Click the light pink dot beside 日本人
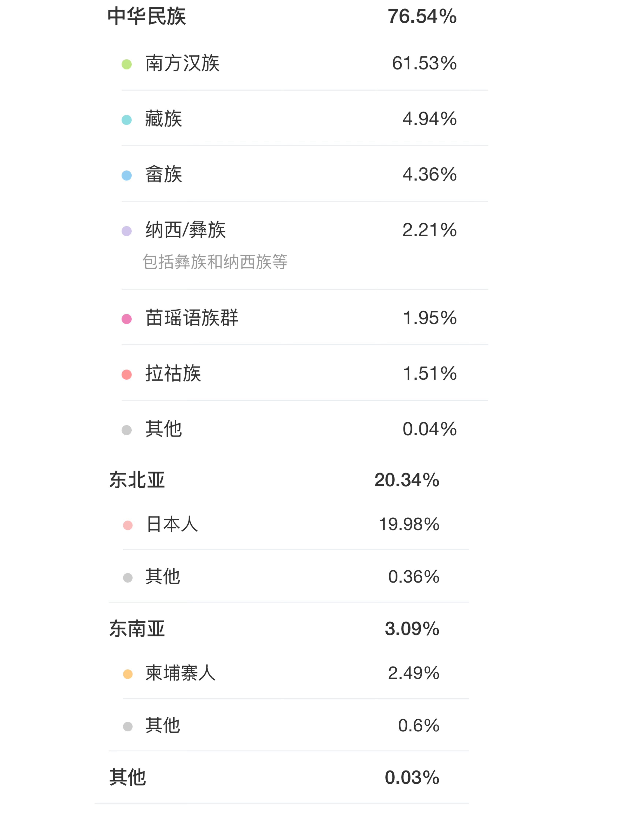Image resolution: width=630 pixels, height=840 pixels. point(128,525)
